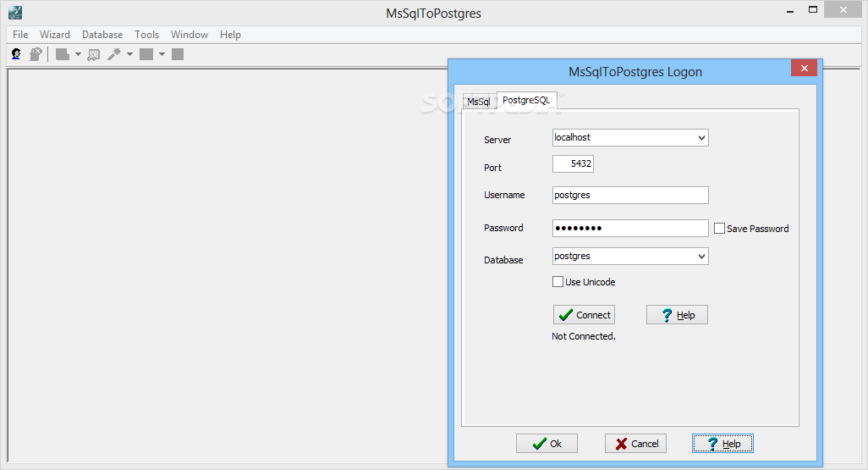Click the Password label
This screenshot has width=868, height=470.
click(x=503, y=228)
